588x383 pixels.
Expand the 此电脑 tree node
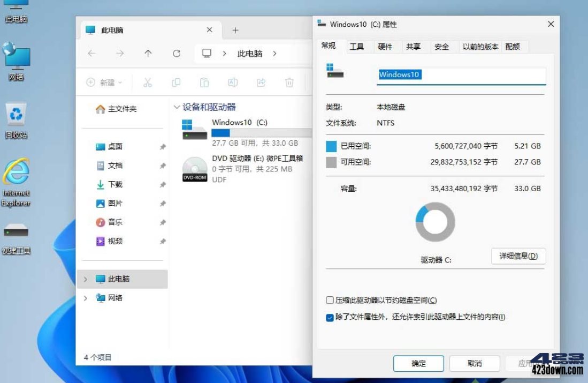[86, 279]
